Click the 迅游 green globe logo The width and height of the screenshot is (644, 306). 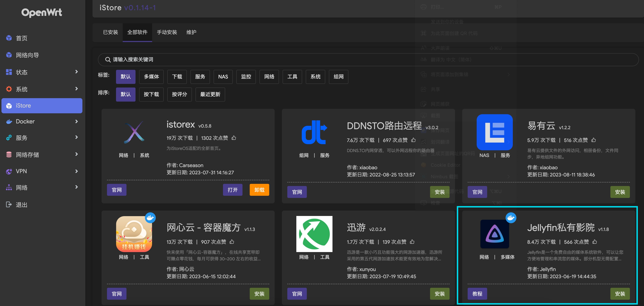tap(314, 234)
